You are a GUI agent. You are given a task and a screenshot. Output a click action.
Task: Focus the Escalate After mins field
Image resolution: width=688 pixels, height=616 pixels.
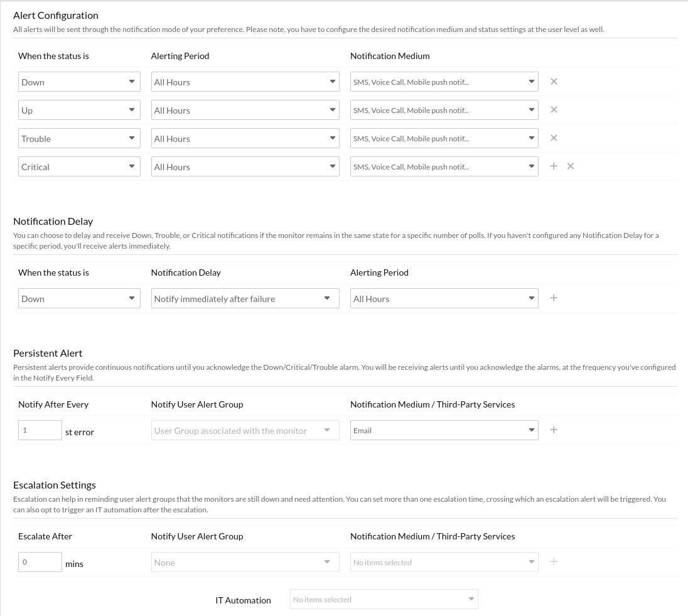[40, 562]
